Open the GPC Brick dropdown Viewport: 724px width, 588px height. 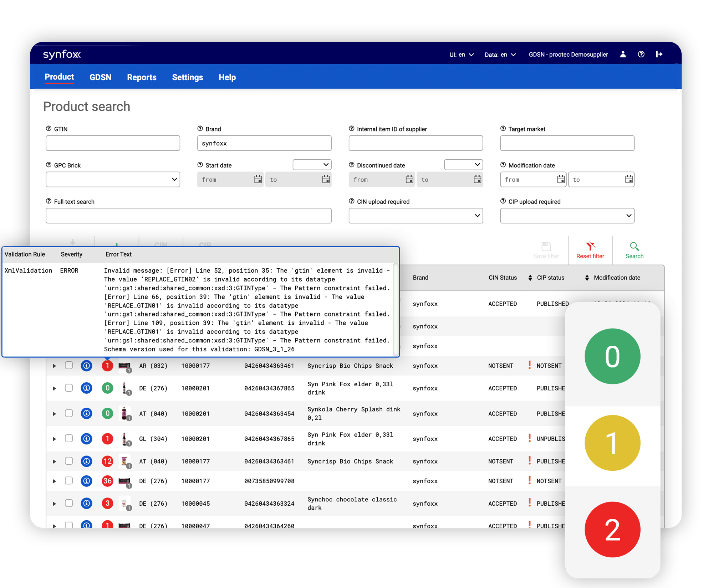(x=113, y=179)
